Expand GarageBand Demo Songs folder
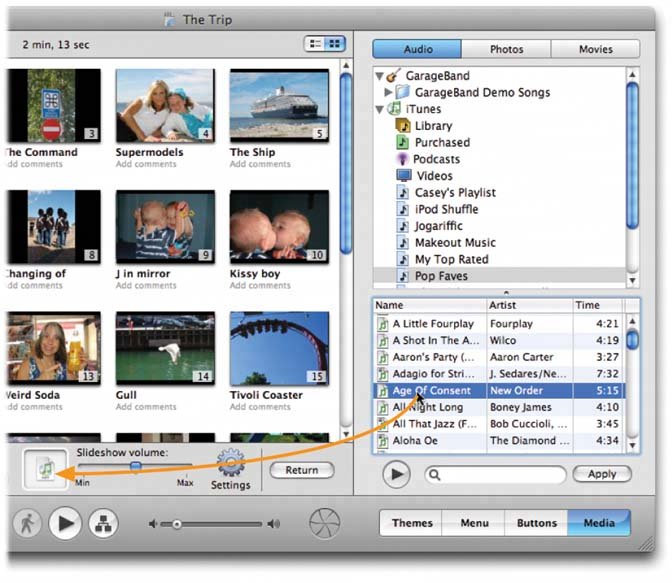The height and width of the screenshot is (583, 672). pyautogui.click(x=389, y=93)
